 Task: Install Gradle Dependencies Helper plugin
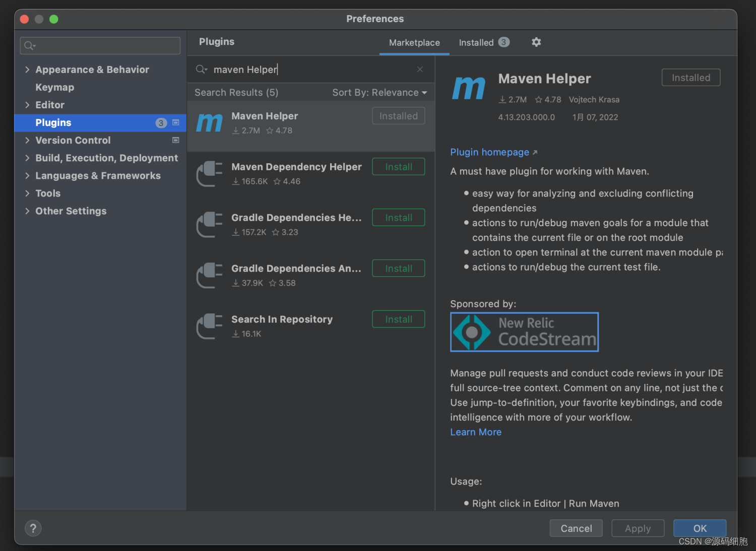pyautogui.click(x=398, y=218)
